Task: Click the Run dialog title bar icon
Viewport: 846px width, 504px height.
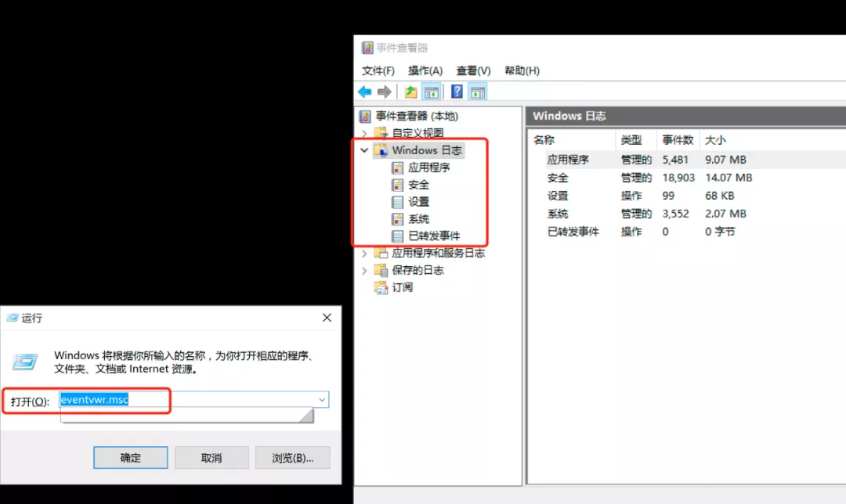Action: (x=13, y=318)
